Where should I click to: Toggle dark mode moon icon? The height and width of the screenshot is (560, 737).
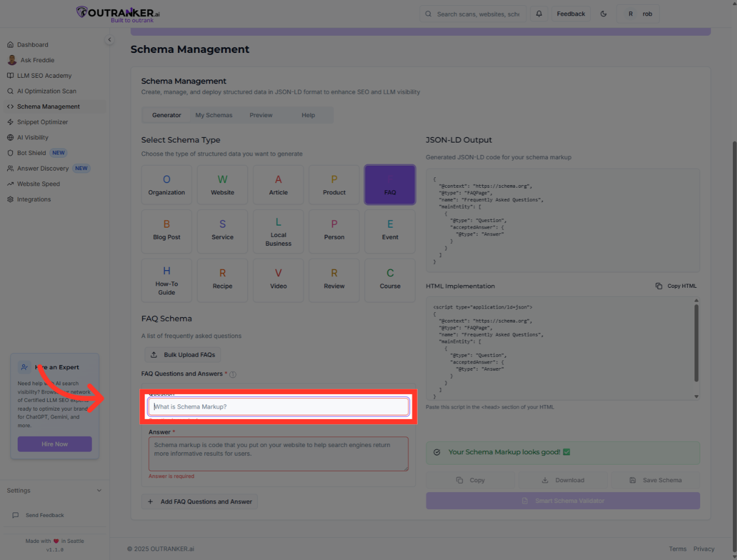tap(603, 14)
